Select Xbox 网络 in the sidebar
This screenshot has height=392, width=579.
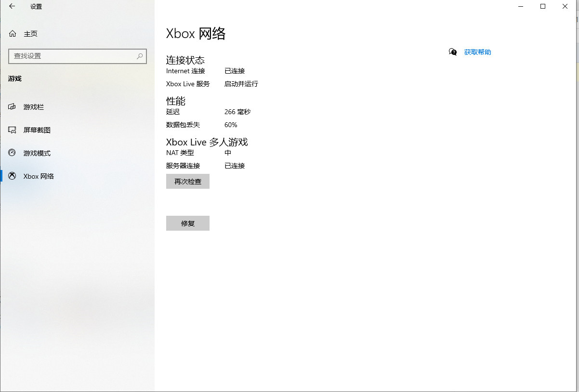(x=77, y=176)
